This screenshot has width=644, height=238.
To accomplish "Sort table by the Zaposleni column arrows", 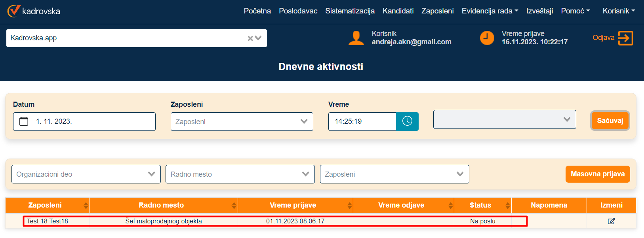I will 86,206.
